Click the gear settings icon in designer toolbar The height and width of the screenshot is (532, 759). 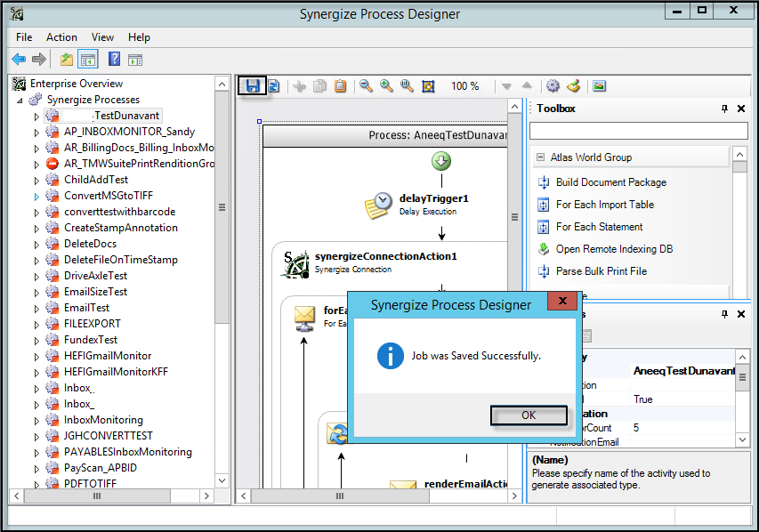pyautogui.click(x=553, y=86)
